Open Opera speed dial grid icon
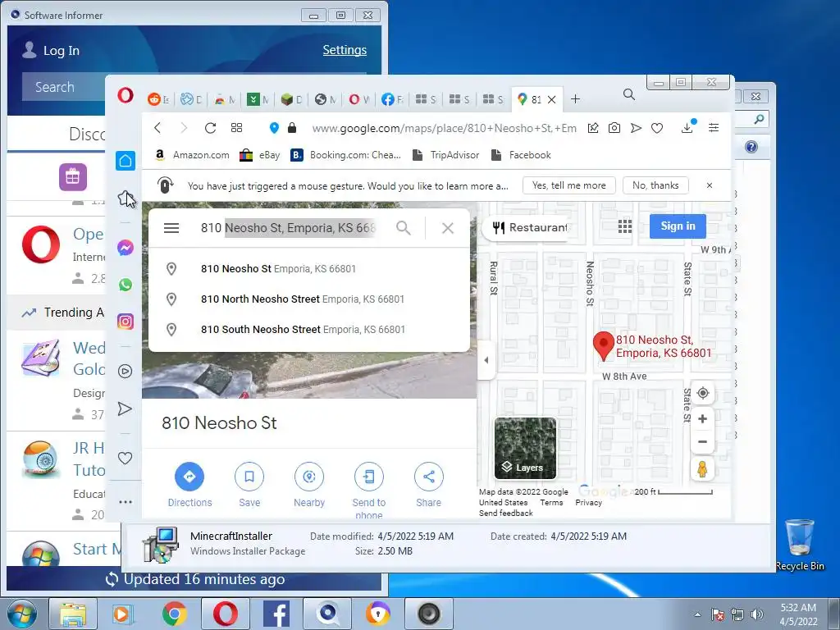Viewport: 840px width, 630px height. click(237, 127)
